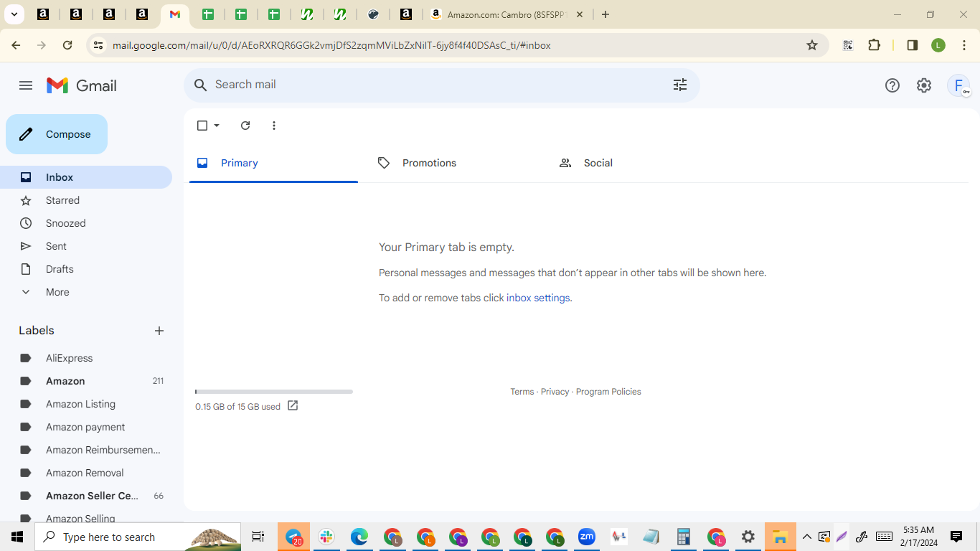Click the Chrome profile L avatar
The height and width of the screenshot is (551, 980).
pyautogui.click(x=938, y=45)
